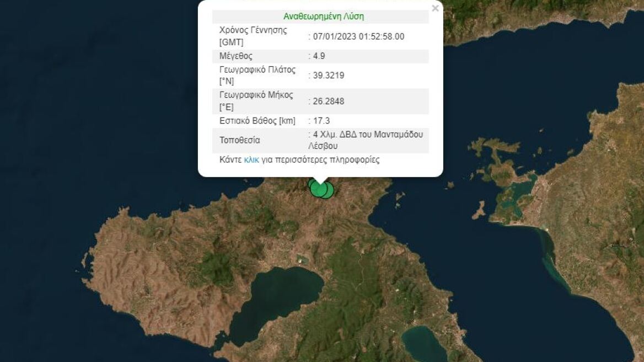Dismiss the popup with the × button

click(435, 8)
